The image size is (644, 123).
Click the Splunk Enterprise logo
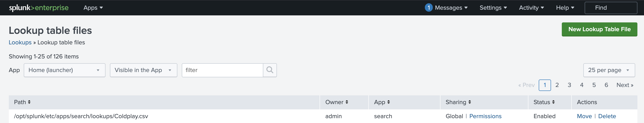tap(39, 8)
